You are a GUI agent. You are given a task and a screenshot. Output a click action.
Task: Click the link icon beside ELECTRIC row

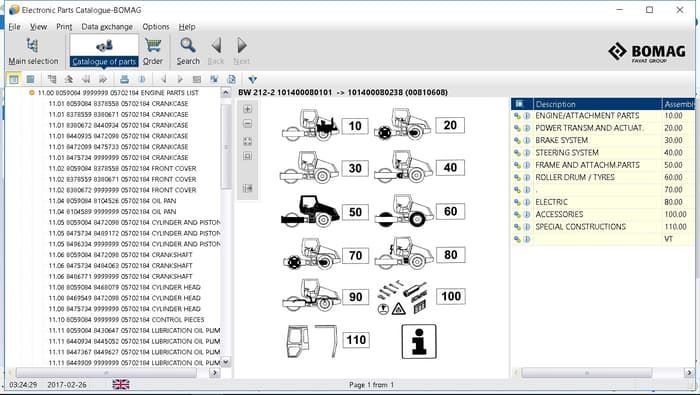tap(517, 202)
